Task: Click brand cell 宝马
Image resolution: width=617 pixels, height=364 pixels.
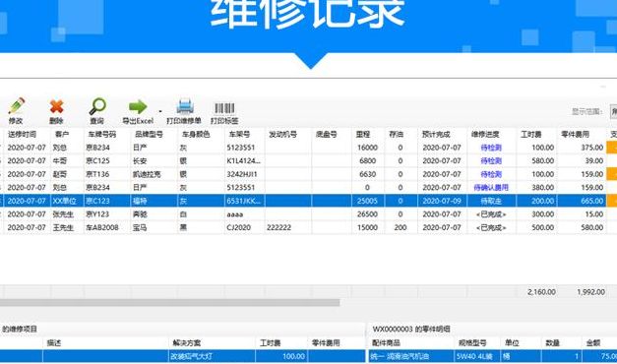Action: [x=140, y=228]
